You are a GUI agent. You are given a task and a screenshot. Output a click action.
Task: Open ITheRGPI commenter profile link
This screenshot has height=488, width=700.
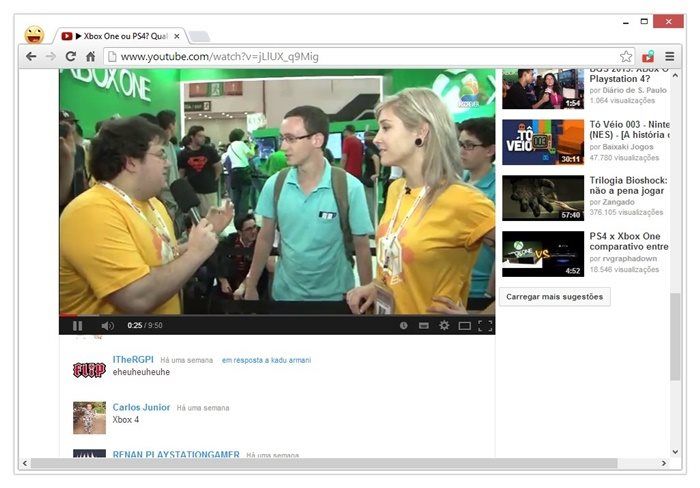(x=133, y=360)
